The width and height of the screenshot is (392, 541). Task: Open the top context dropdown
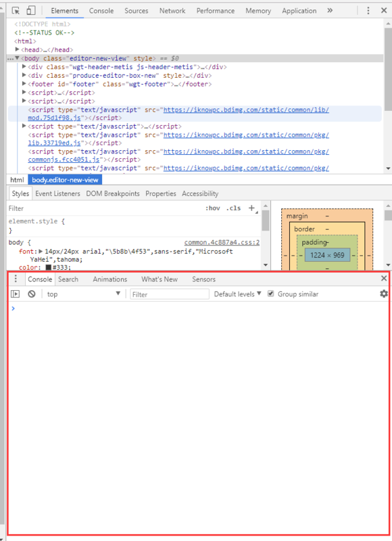click(x=83, y=294)
